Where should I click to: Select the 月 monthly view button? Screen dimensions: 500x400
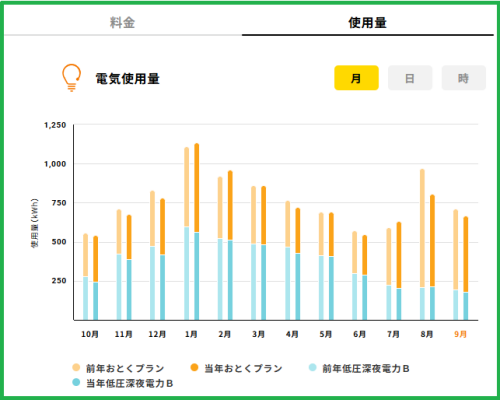coord(356,78)
